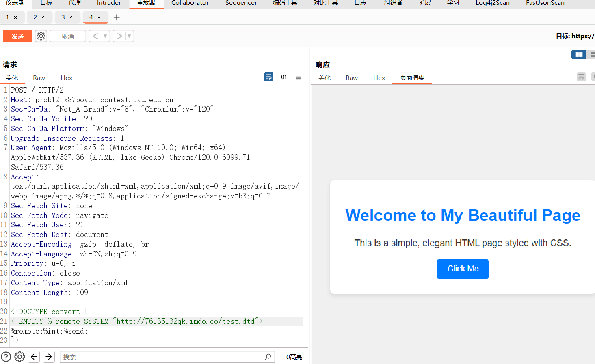Click the Host header line
595x364 pixels.
coord(92,100)
